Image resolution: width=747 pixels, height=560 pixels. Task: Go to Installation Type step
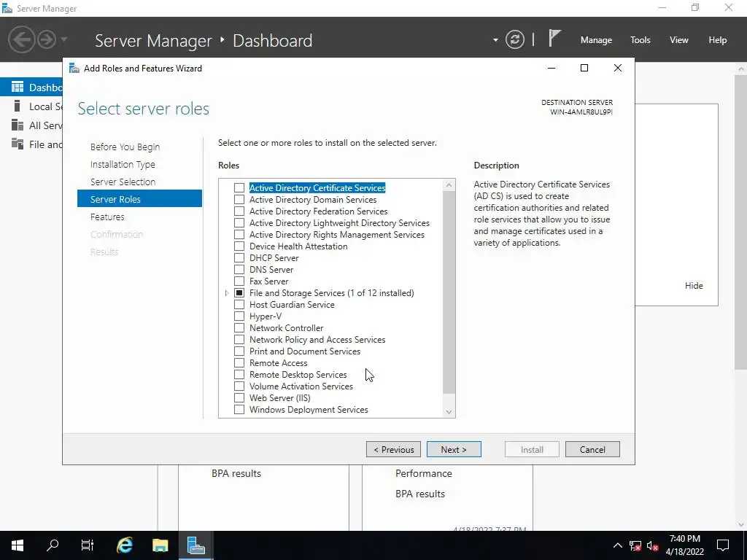coord(123,164)
